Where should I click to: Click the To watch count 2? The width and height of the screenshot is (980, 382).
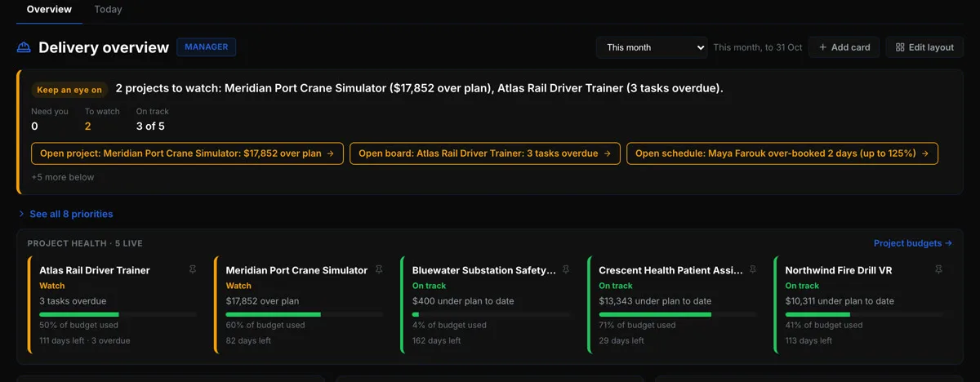tap(87, 126)
